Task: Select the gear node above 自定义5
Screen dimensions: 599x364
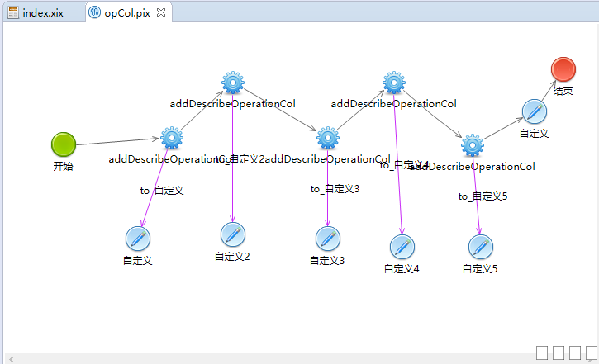Action: [472, 145]
